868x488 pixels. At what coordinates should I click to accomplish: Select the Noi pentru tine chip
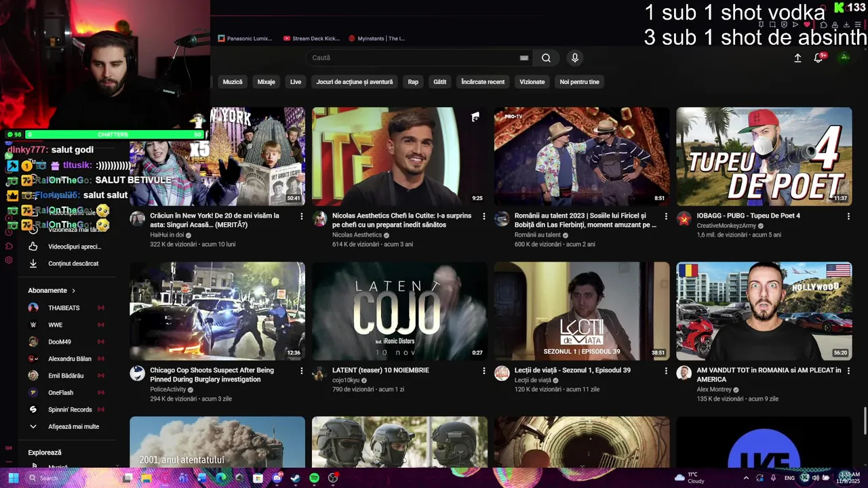580,82
